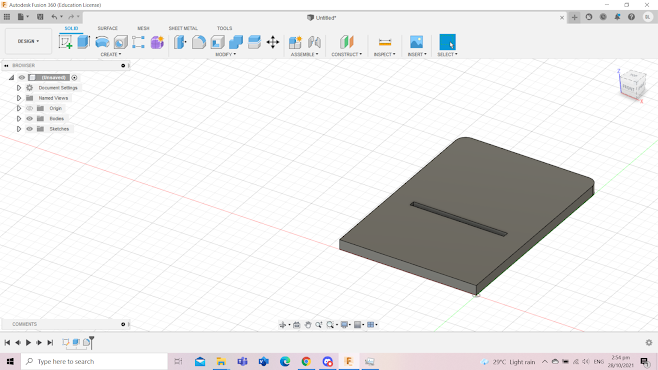Open the Assemble dropdown menu
This screenshot has height=370, width=658.
[x=305, y=54]
